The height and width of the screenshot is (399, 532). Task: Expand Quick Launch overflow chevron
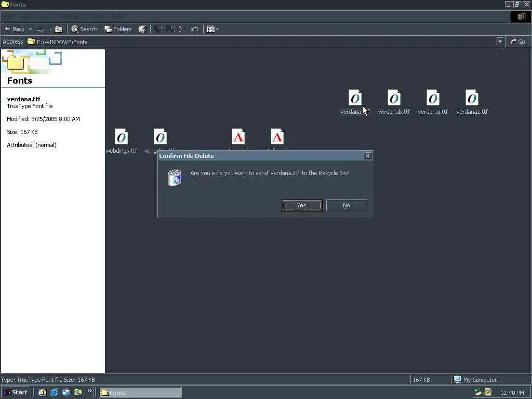pyautogui.click(x=89, y=391)
